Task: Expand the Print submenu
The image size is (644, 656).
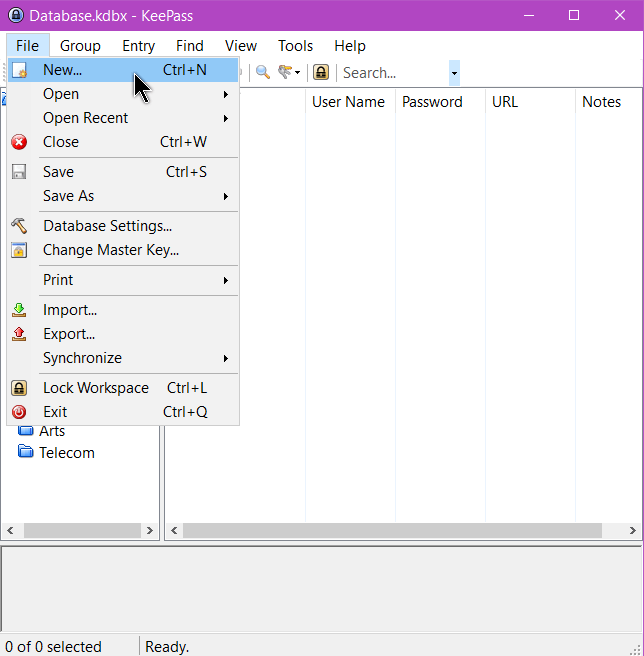Action: [123, 280]
